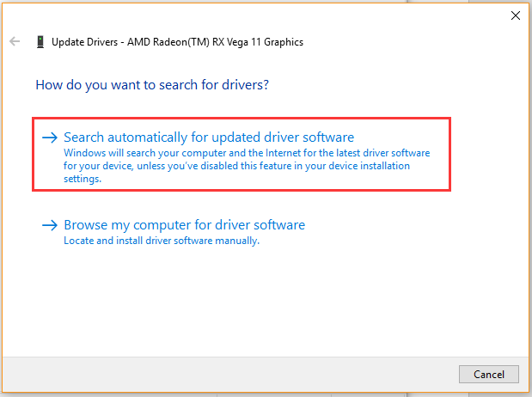Click the Cancel button
532x397 pixels.
coord(488,375)
